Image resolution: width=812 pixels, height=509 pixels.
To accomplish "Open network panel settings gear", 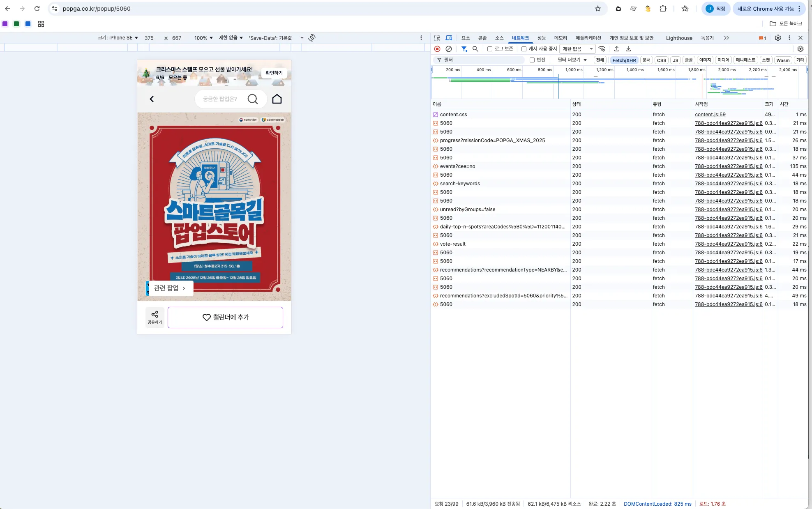I will coord(800,49).
